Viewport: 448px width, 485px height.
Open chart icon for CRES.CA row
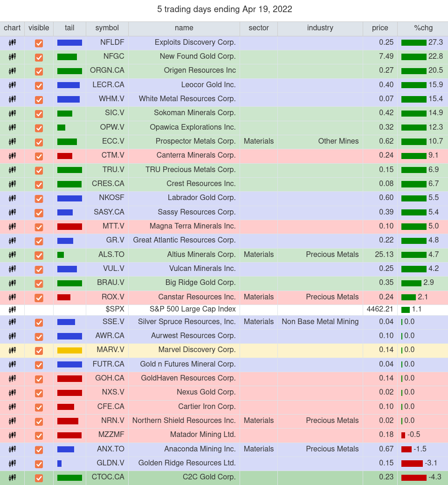12,184
